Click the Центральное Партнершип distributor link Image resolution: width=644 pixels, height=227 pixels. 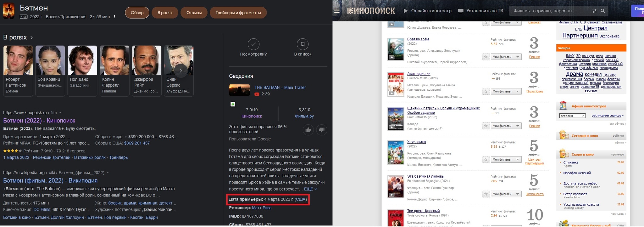click(535, 162)
